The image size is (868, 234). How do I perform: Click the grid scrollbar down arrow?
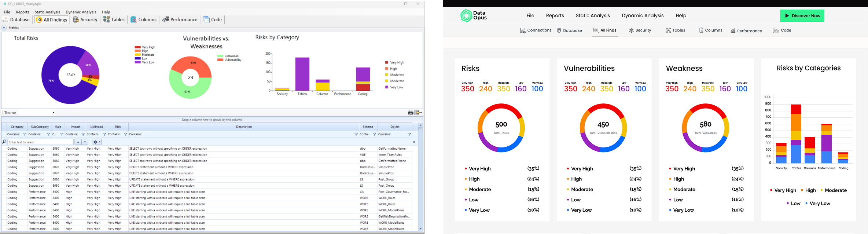pyautogui.click(x=420, y=229)
